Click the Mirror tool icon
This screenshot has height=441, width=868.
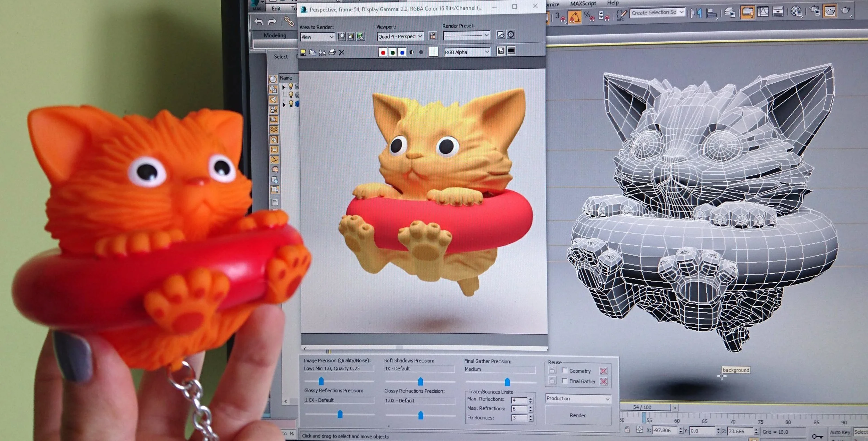[x=696, y=13]
